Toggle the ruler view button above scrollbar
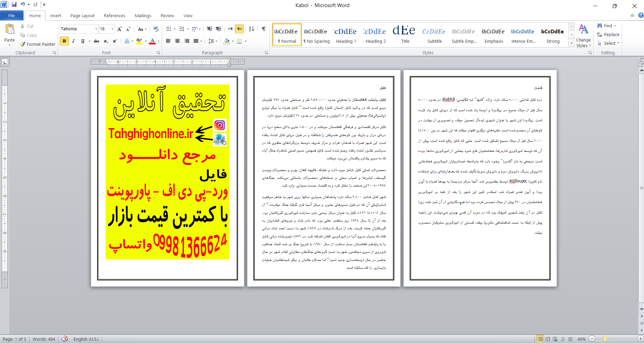 tap(641, 62)
